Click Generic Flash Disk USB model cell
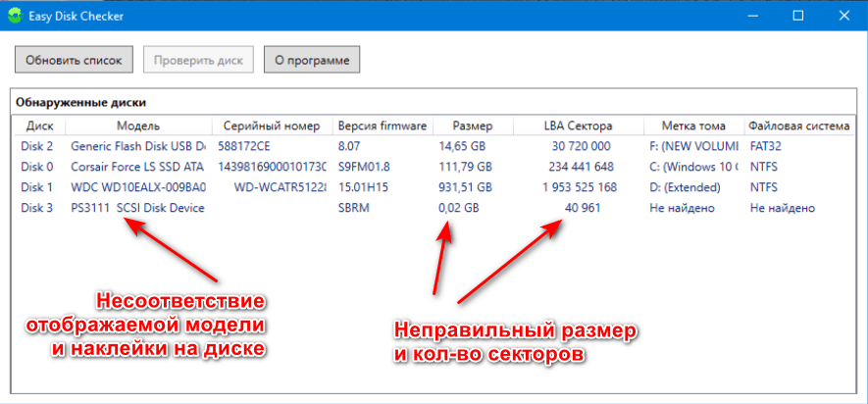This screenshot has height=404, width=868. point(138,147)
